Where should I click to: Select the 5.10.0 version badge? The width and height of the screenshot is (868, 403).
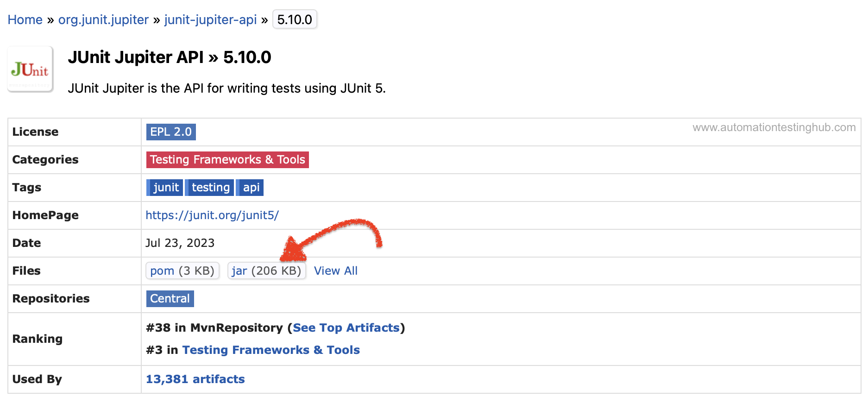pyautogui.click(x=295, y=19)
